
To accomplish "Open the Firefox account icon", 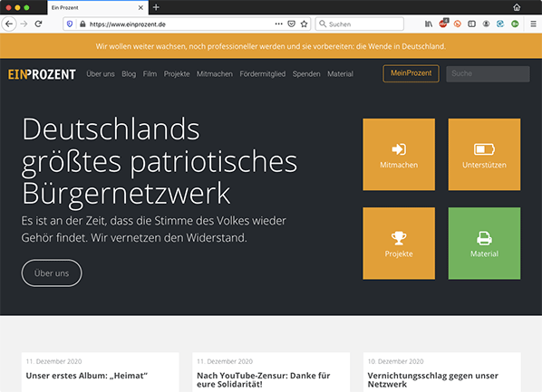I will [x=486, y=24].
